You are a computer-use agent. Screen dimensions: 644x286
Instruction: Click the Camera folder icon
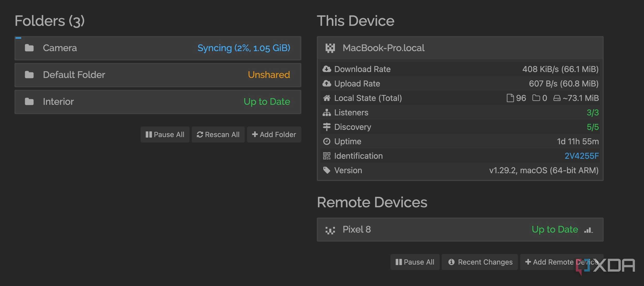click(29, 48)
